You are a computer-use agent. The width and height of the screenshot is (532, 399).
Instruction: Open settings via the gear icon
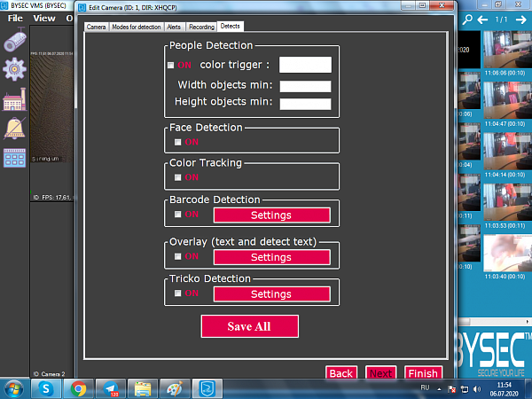(15, 70)
